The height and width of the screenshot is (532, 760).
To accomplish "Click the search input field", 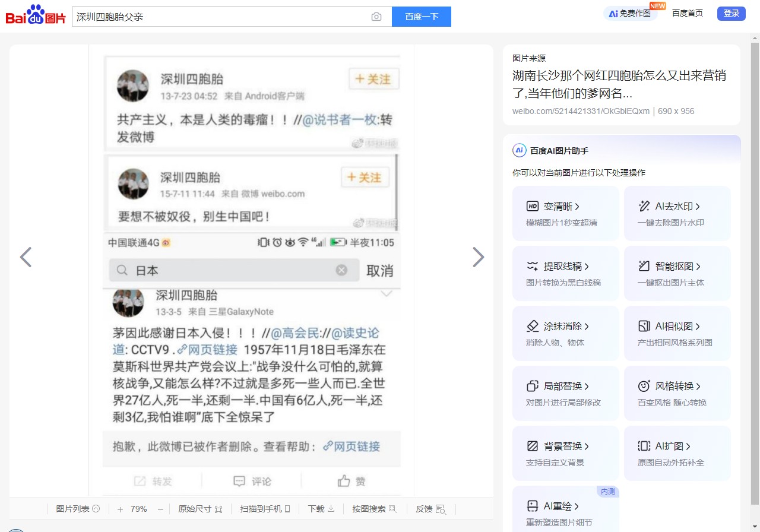I will (x=220, y=17).
